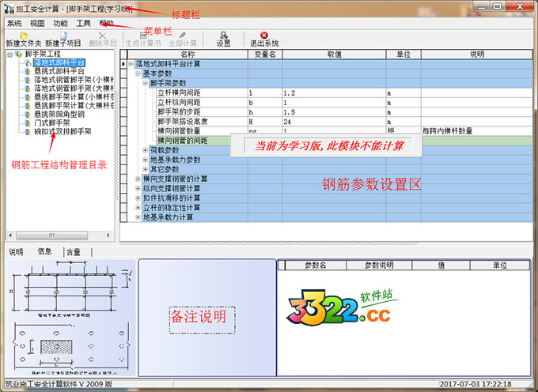Expand the 荷载参数 parameter group
538x392 pixels.
[x=145, y=150]
